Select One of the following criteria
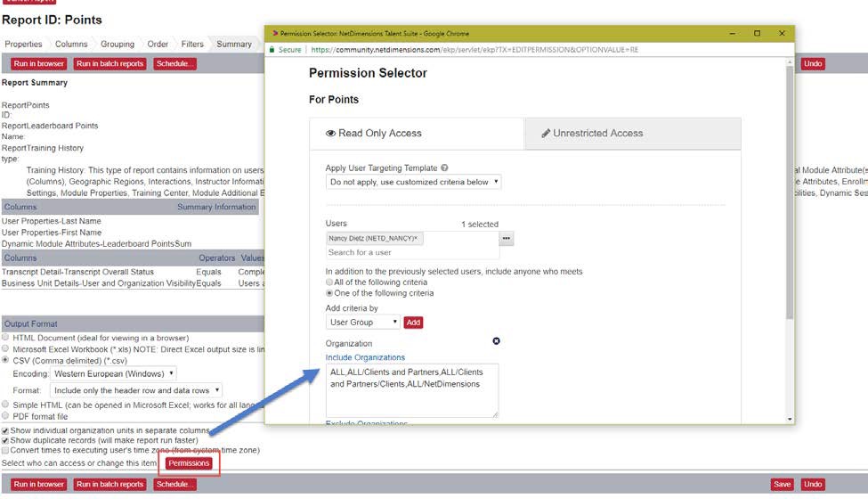The height and width of the screenshot is (499, 868). [x=329, y=293]
